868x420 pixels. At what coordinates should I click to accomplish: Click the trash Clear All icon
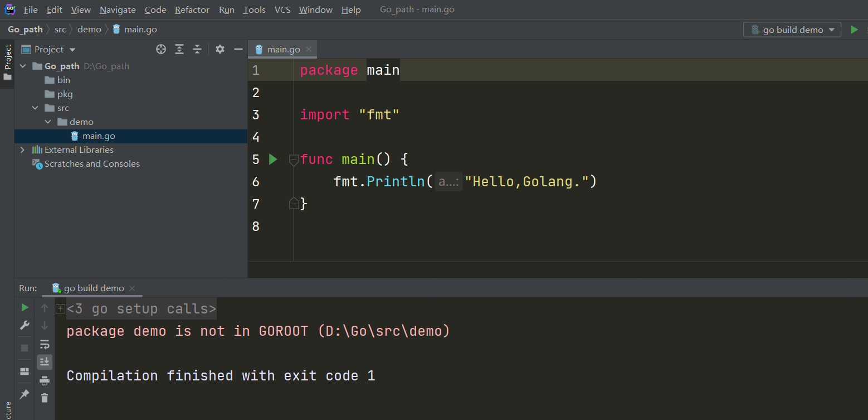45,398
